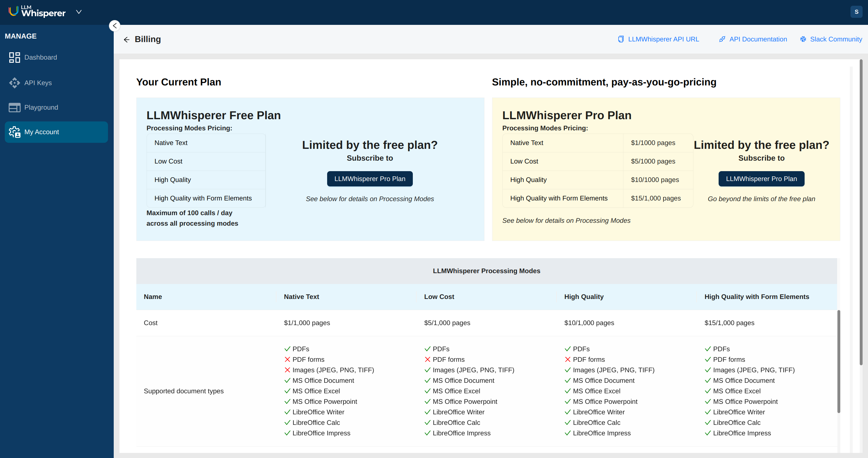Click the My Account gear-user icon
This screenshot has height=458, width=868.
(x=14, y=132)
